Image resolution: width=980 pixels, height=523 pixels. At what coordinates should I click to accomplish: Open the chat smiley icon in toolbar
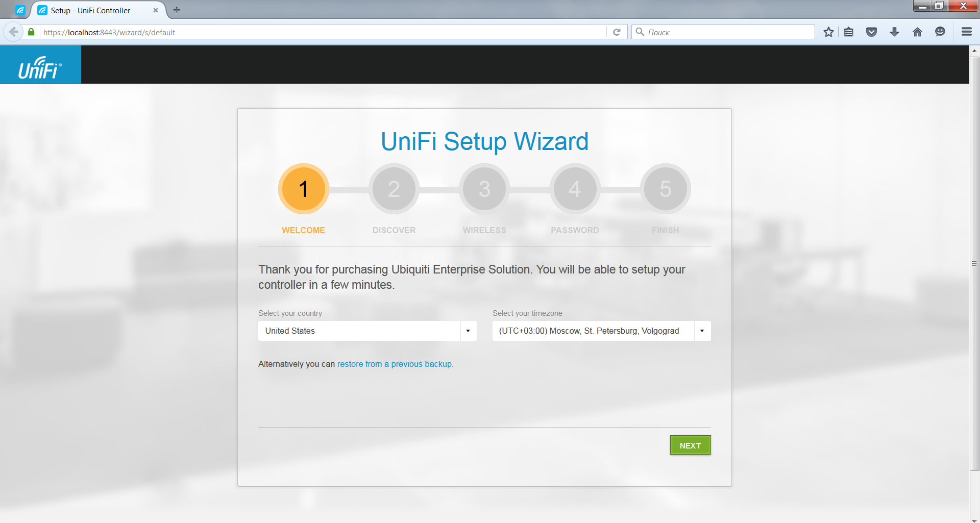tap(940, 32)
